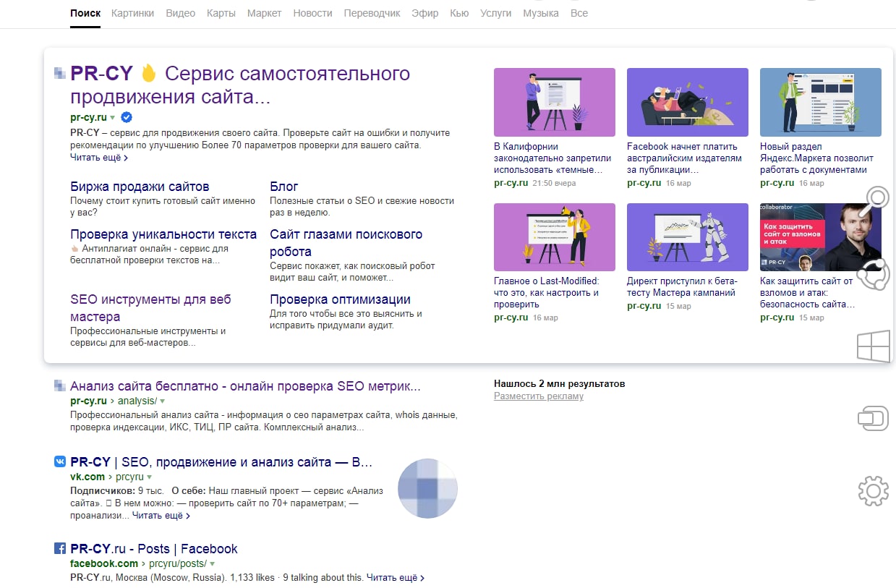Open the California dark patterns article thumbnail
Screen dimensions: 896x588
(x=555, y=102)
